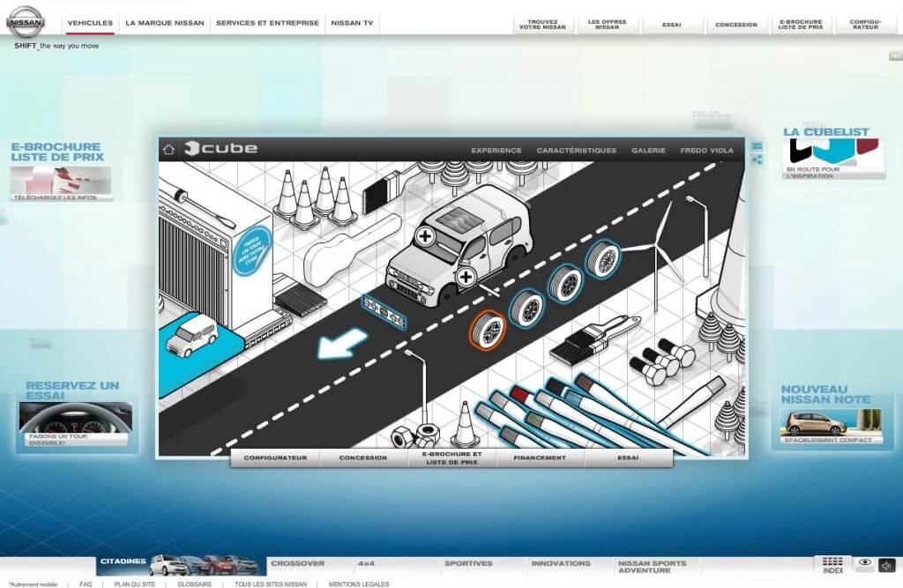Click the glowing left arrow on road

pyautogui.click(x=342, y=344)
